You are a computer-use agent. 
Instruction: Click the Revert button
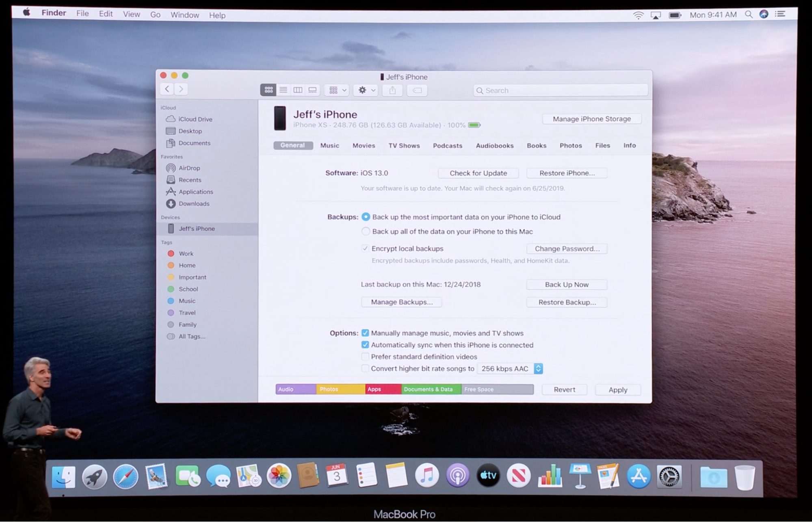tap(565, 390)
